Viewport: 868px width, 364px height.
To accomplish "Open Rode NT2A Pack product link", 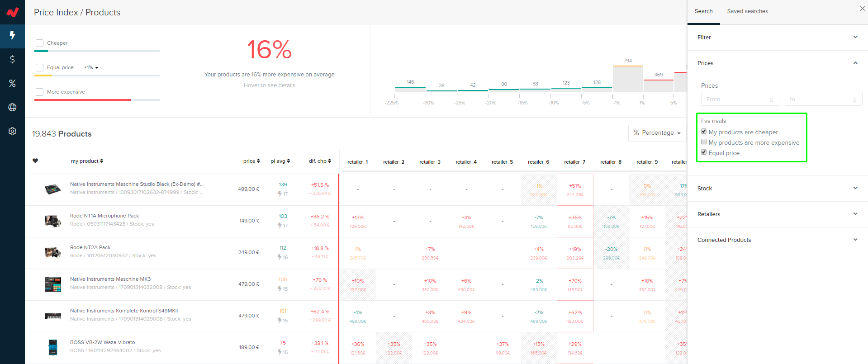I will tap(90, 247).
